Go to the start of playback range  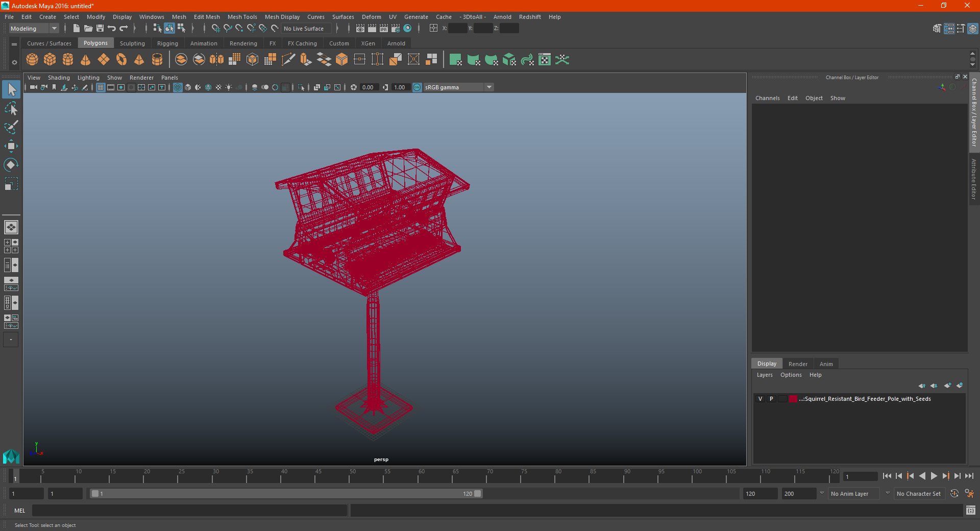[x=887, y=476]
